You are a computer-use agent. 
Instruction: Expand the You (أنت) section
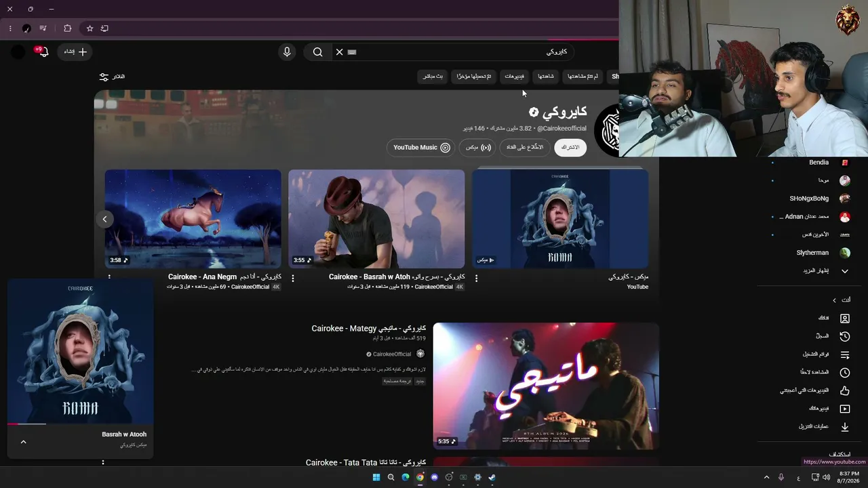[x=841, y=300]
